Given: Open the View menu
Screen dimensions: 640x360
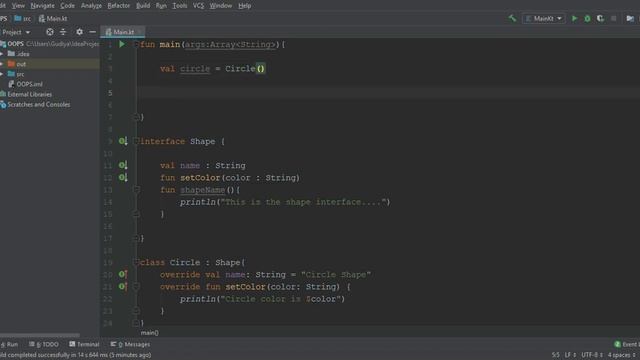Looking at the screenshot, I should coord(18,6).
